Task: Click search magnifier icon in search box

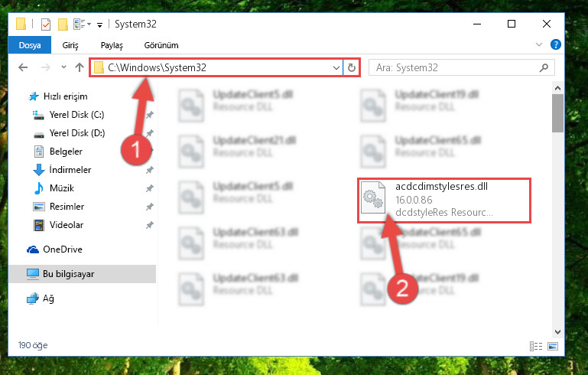Action: coord(544,67)
